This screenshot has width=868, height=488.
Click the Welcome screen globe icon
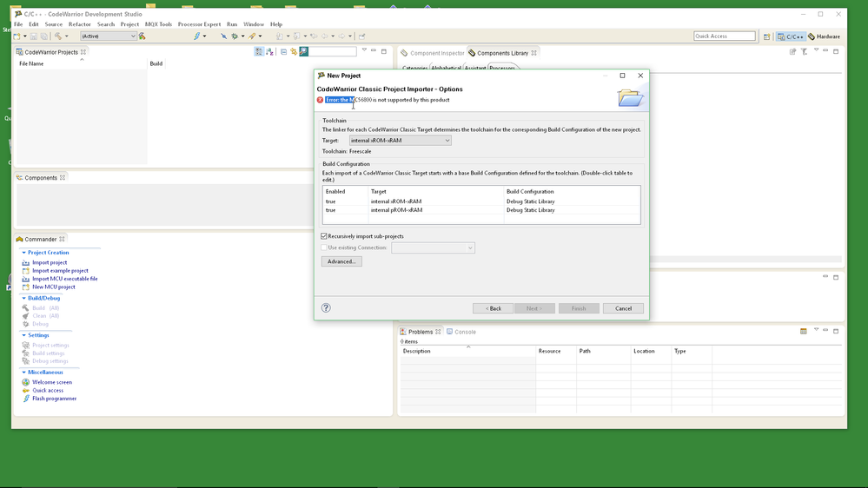click(x=25, y=382)
